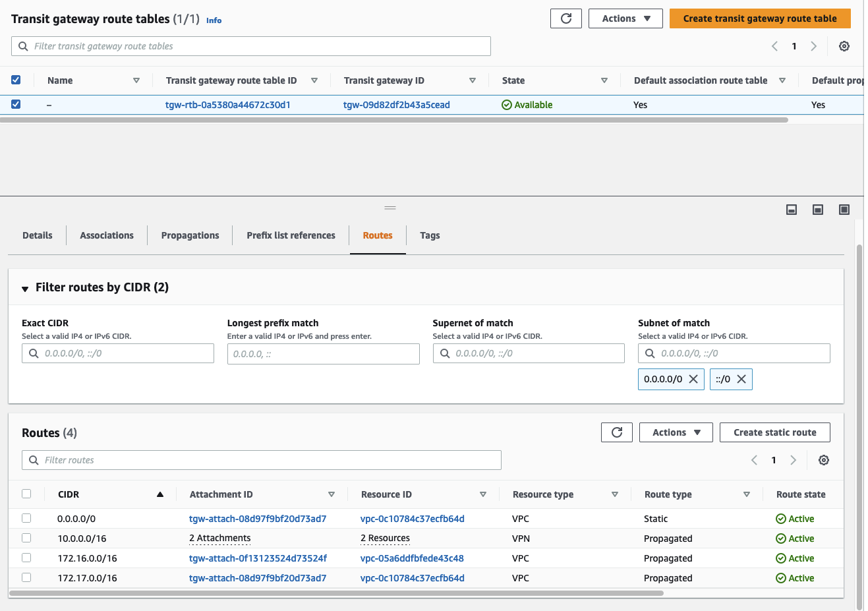This screenshot has width=868, height=611.
Task: Switch to the Associations tab
Action: (107, 235)
